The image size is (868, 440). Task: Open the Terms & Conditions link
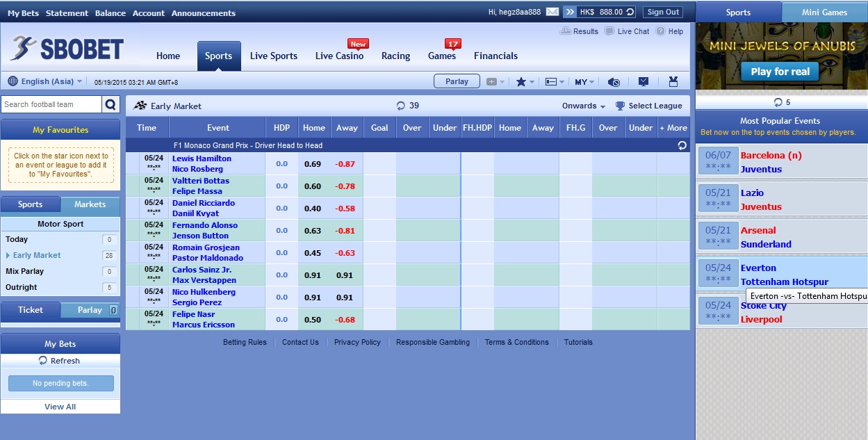[x=517, y=342]
